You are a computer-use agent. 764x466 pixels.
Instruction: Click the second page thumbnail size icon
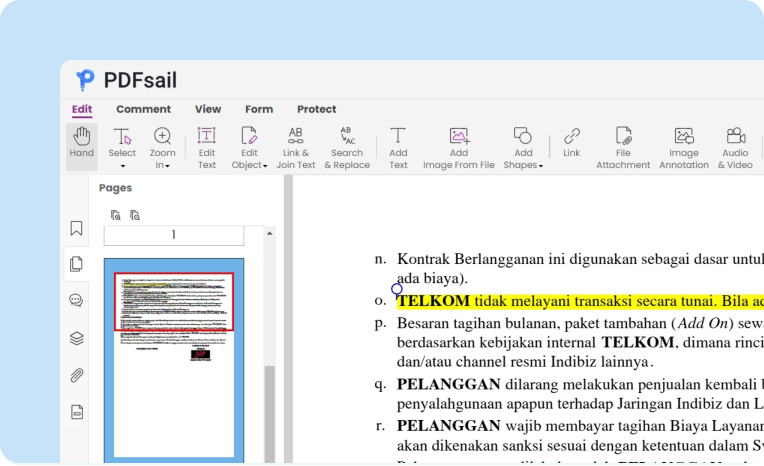pos(135,215)
